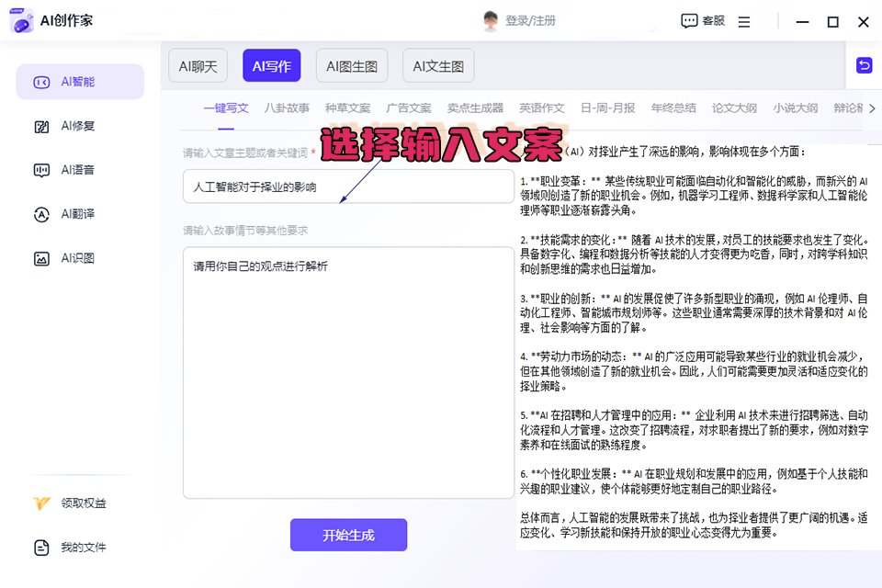Viewport: 882px width, 588px height.
Task: Click the 开始生成 button
Action: [348, 535]
